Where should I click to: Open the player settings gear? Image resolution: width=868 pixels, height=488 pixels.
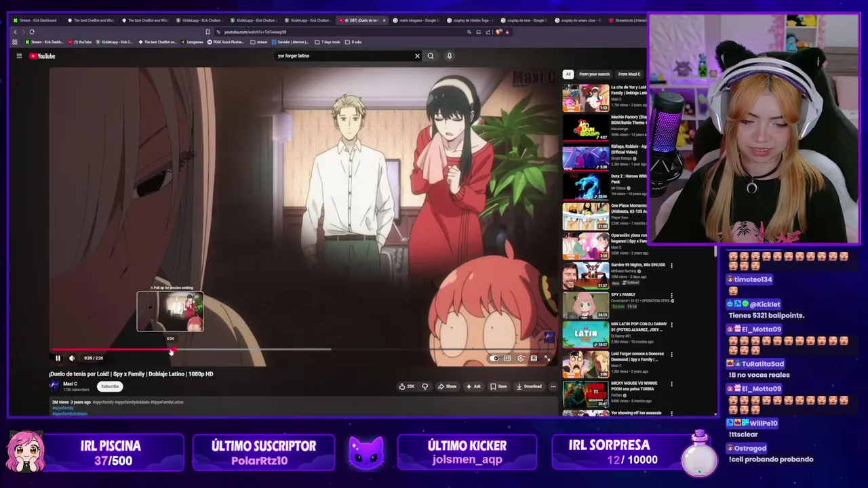click(x=521, y=358)
